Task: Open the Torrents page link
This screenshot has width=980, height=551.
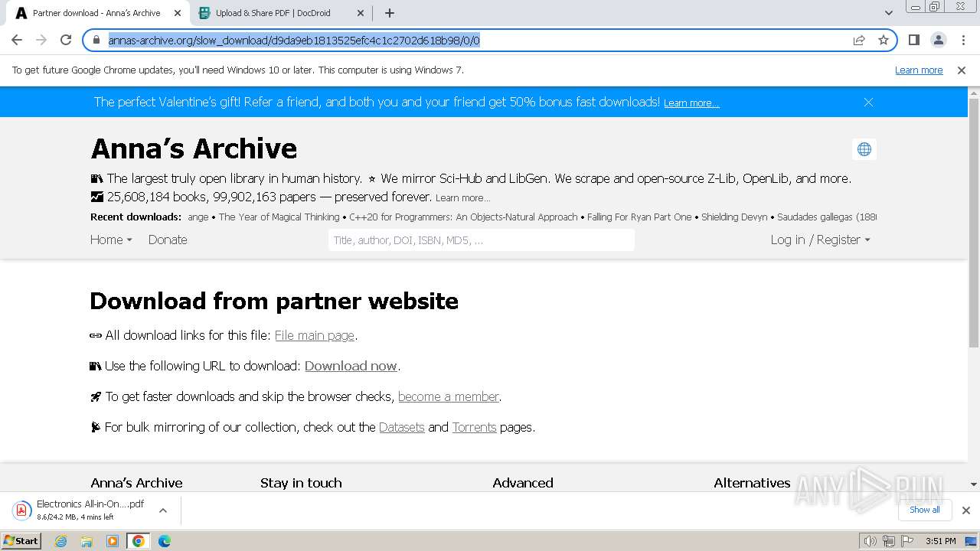Action: click(x=474, y=427)
